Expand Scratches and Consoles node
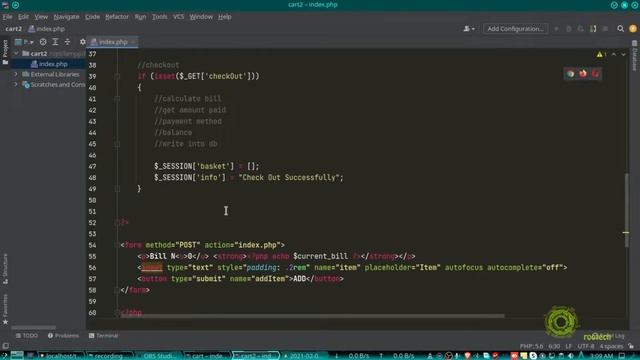 pos(16,84)
